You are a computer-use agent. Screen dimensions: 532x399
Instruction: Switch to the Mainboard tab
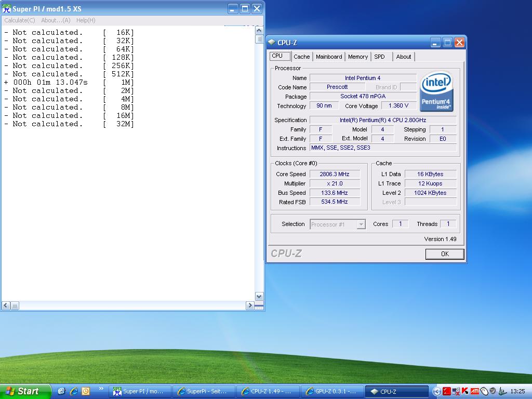point(329,57)
